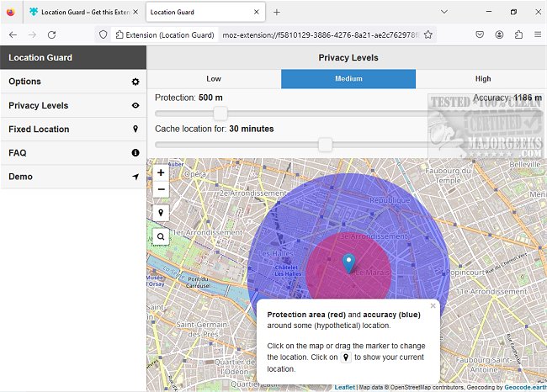Click the blue location marker on map
The image size is (547, 392).
(x=348, y=262)
